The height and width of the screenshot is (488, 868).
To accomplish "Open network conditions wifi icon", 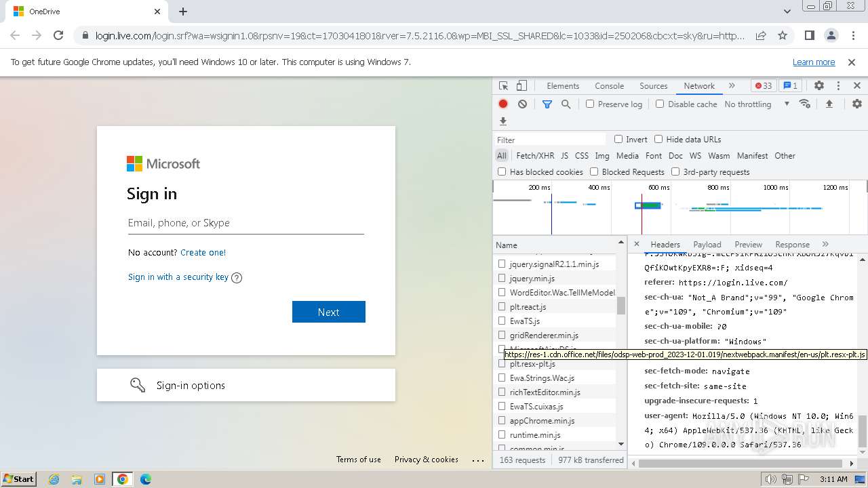I will point(805,104).
